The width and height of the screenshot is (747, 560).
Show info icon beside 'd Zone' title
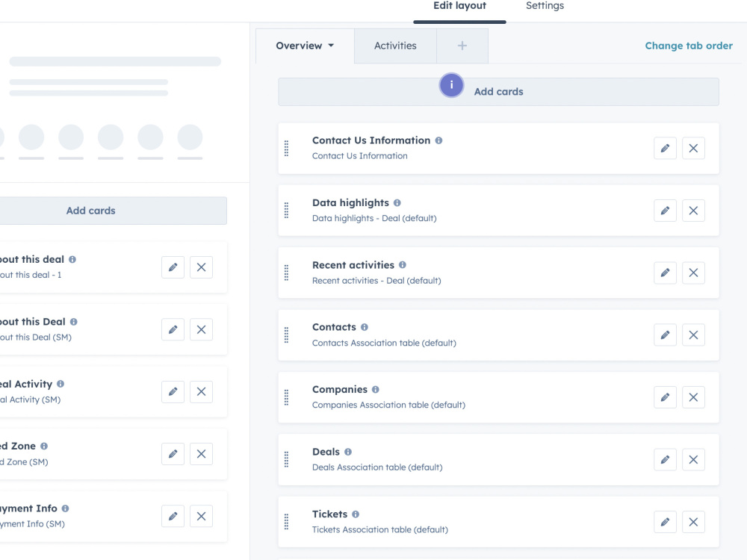[44, 447]
